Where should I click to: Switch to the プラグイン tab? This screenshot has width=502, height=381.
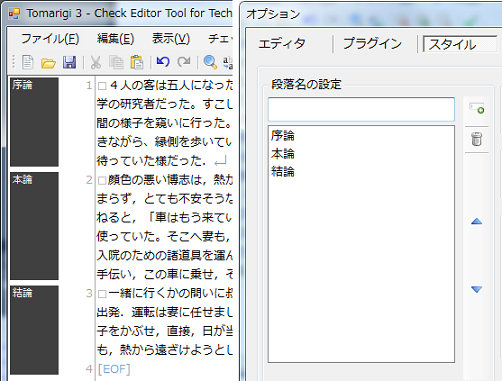tap(372, 44)
